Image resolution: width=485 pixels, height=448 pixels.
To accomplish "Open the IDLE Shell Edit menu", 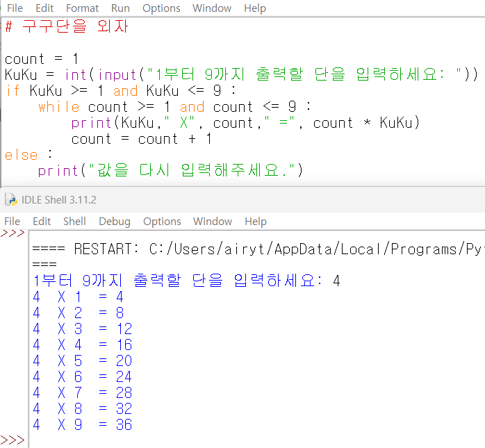I will coord(42,222).
